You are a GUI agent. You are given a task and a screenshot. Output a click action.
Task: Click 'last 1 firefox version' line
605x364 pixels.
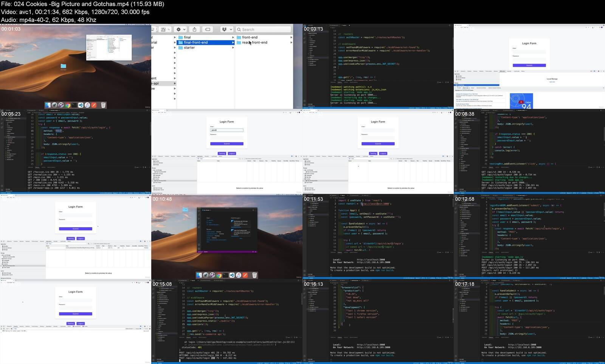(362, 314)
